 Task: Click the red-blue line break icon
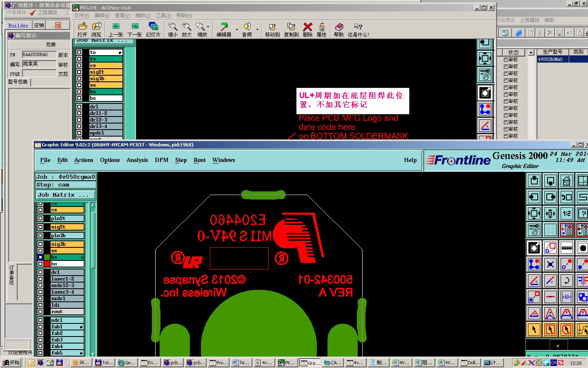(x=550, y=297)
